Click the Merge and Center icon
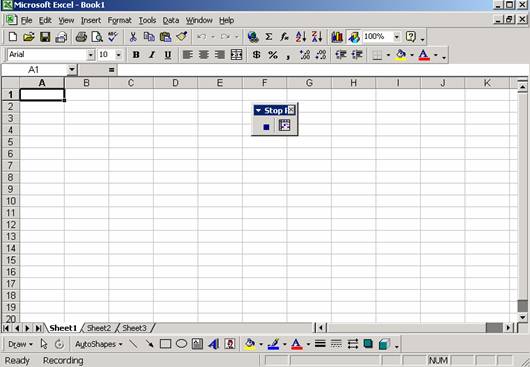 click(x=236, y=54)
